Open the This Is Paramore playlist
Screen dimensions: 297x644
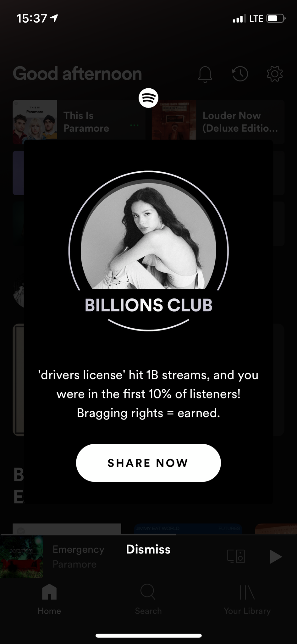tap(79, 122)
